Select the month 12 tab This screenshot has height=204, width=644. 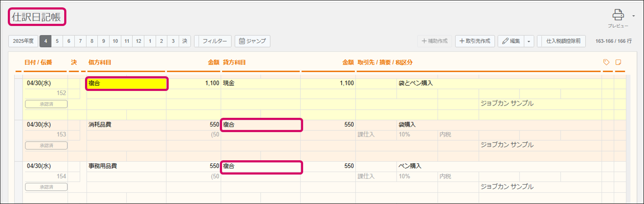click(138, 41)
